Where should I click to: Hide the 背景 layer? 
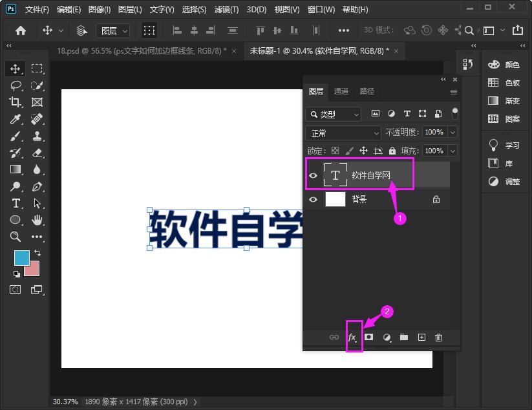click(313, 199)
